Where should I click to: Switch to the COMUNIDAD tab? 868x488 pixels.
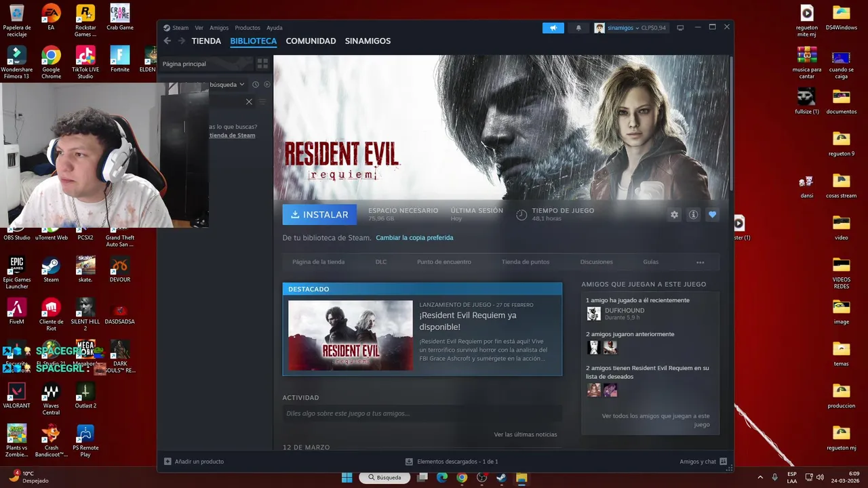(311, 41)
